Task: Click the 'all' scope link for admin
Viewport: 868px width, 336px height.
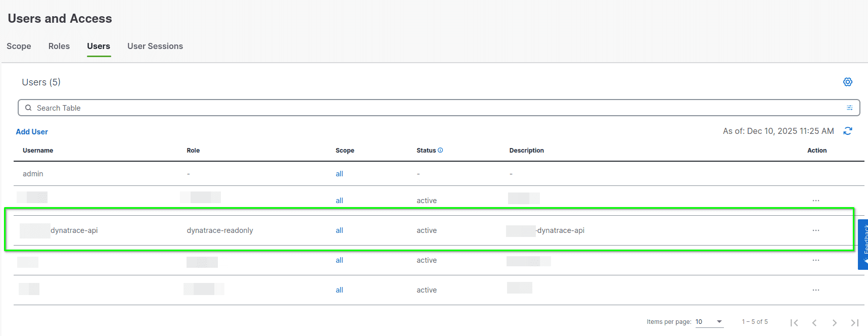Action: [x=339, y=174]
